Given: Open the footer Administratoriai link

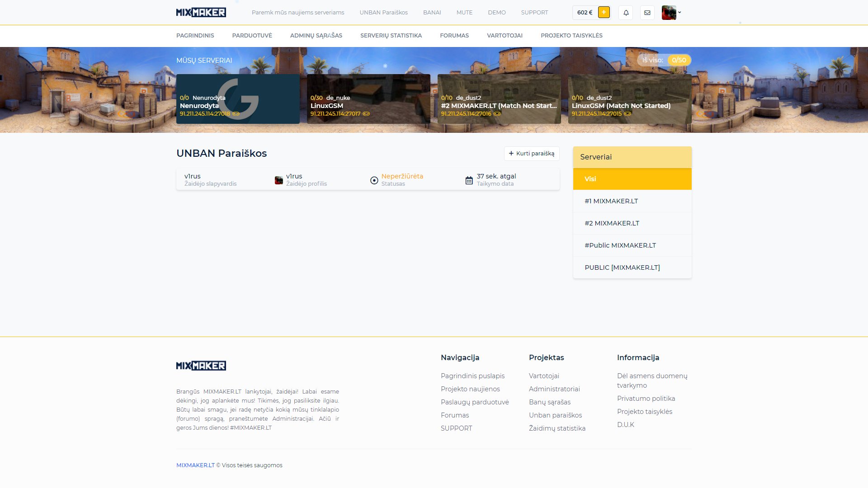Looking at the screenshot, I should 554,389.
